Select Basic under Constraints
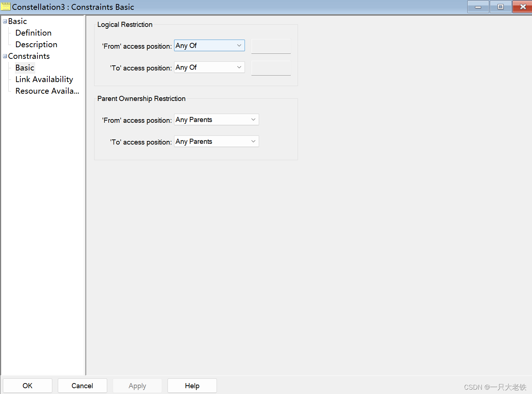This screenshot has width=532, height=394. 25,68
